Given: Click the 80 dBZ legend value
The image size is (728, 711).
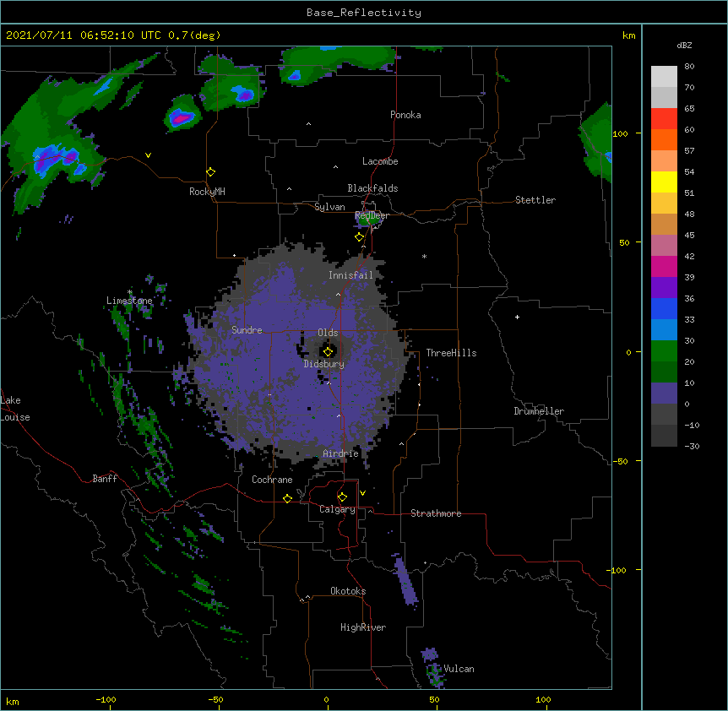Looking at the screenshot, I should pos(689,67).
